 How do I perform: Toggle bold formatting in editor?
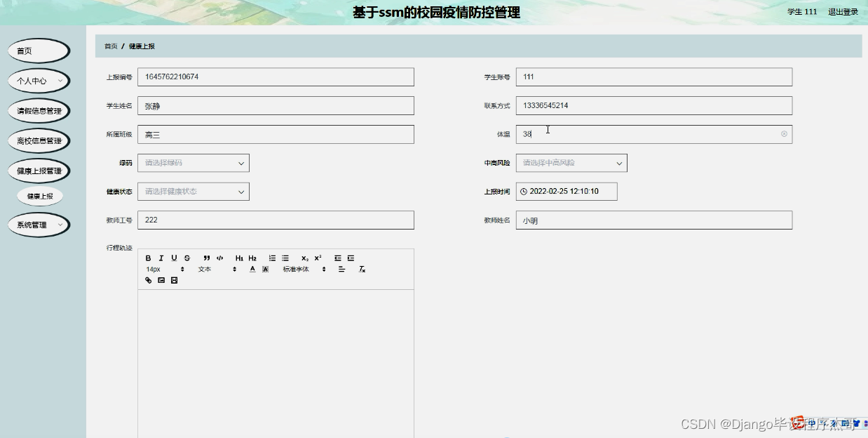[x=148, y=258]
